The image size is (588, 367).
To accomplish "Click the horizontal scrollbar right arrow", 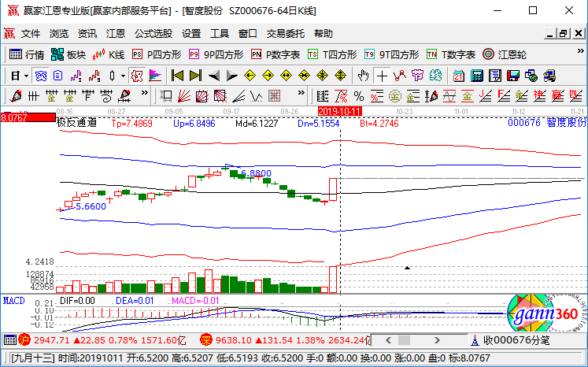I will [437, 340].
